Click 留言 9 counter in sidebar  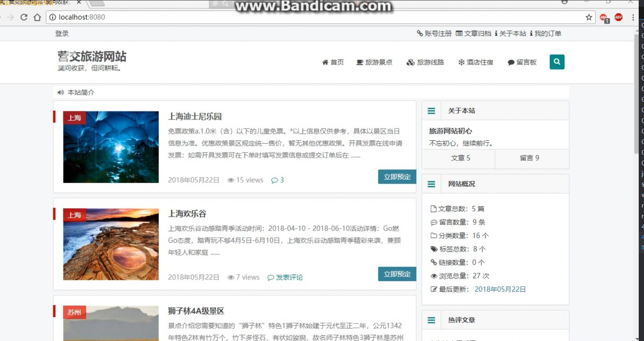[x=530, y=158]
